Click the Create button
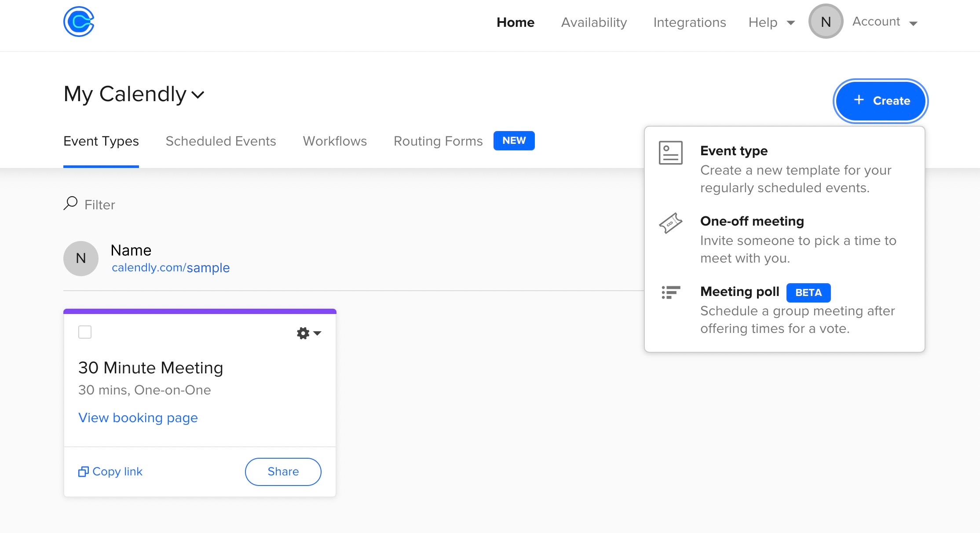 pyautogui.click(x=881, y=101)
